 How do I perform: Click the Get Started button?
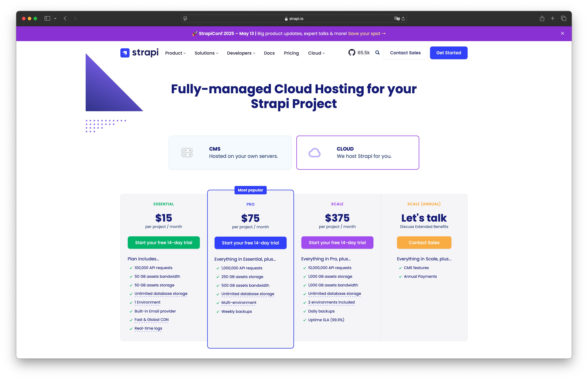coord(449,53)
